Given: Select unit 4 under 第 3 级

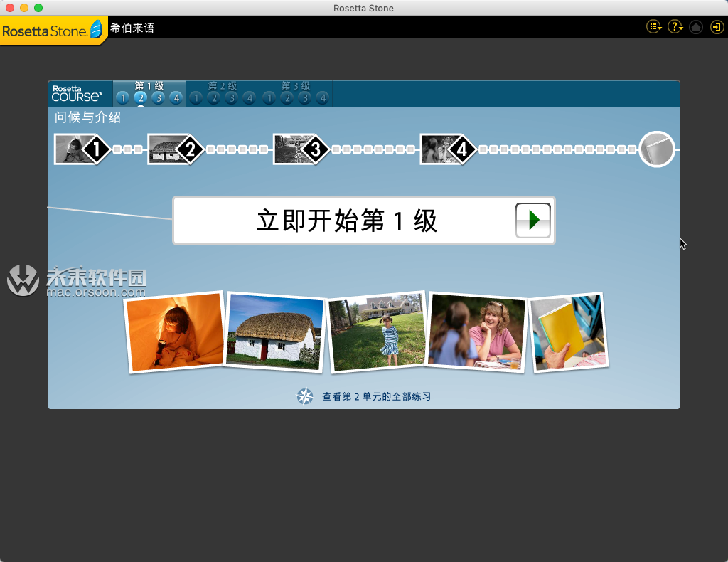Looking at the screenshot, I should pyautogui.click(x=323, y=98).
